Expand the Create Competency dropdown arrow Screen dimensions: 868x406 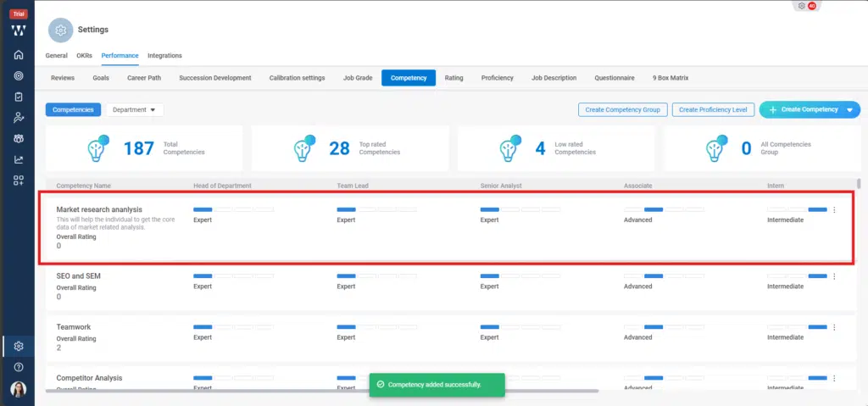coord(849,110)
